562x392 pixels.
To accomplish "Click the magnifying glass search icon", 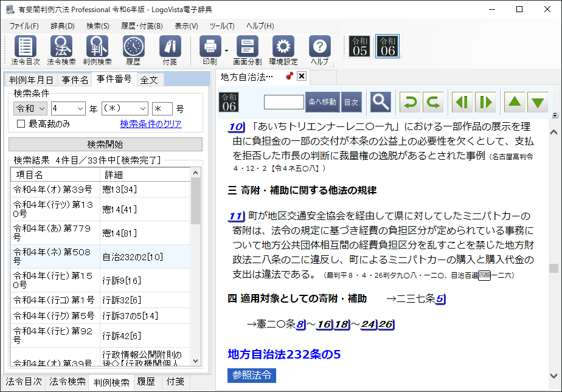I will (x=381, y=101).
